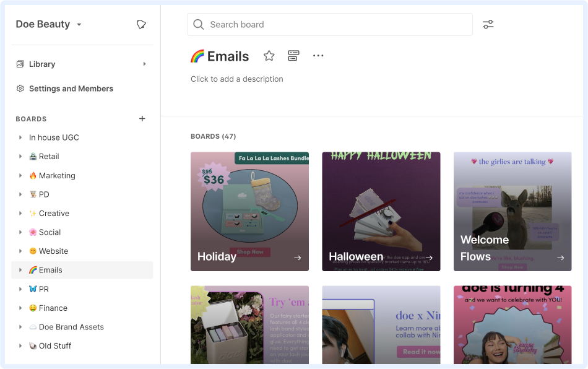588x369 pixels.
Task: Open the Doe Beauty workspace dropdown
Action: 49,24
